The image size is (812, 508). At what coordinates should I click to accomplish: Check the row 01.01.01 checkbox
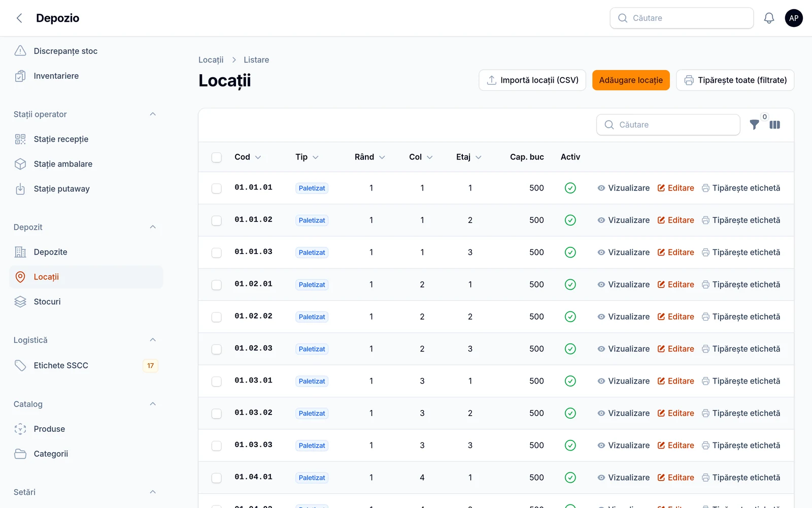(217, 188)
